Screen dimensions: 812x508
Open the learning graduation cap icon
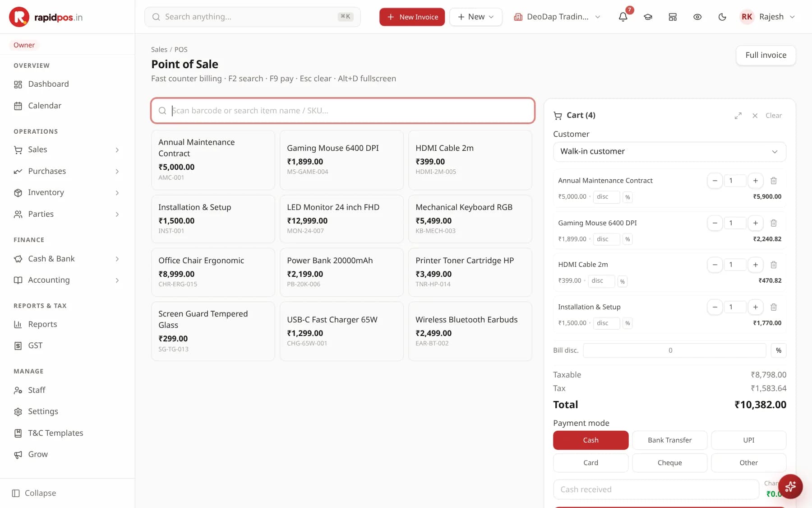(x=648, y=17)
